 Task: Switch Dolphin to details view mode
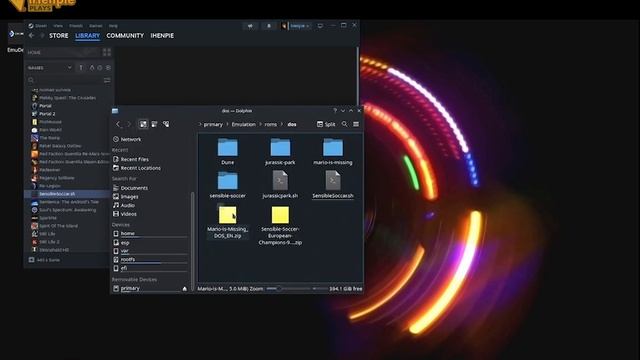(166, 124)
